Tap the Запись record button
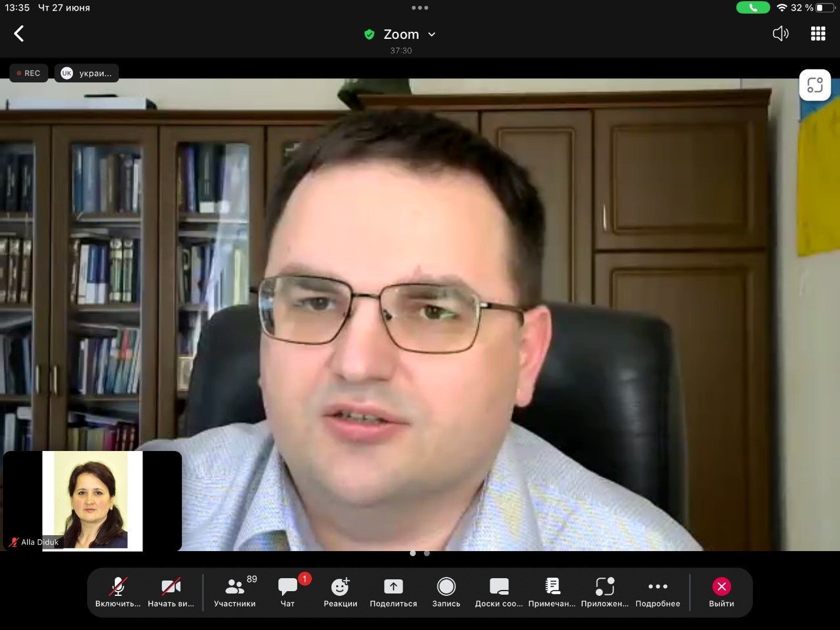Image resolution: width=840 pixels, height=630 pixels. (x=446, y=592)
